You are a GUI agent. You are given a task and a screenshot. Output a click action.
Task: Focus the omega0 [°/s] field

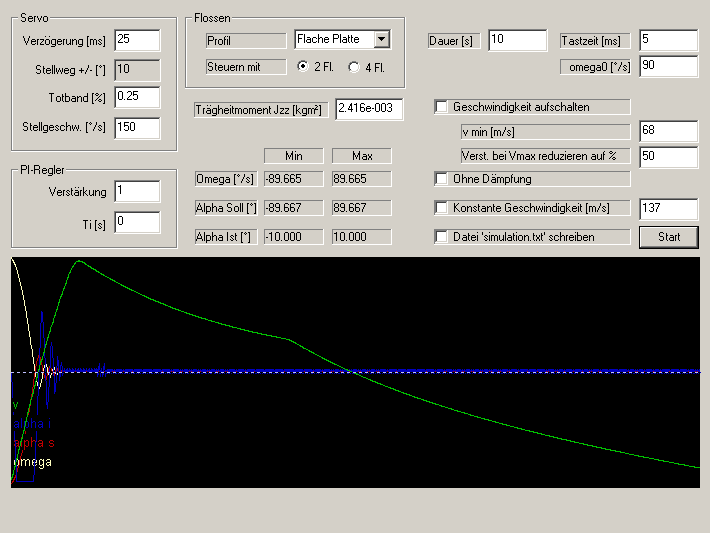click(668, 66)
